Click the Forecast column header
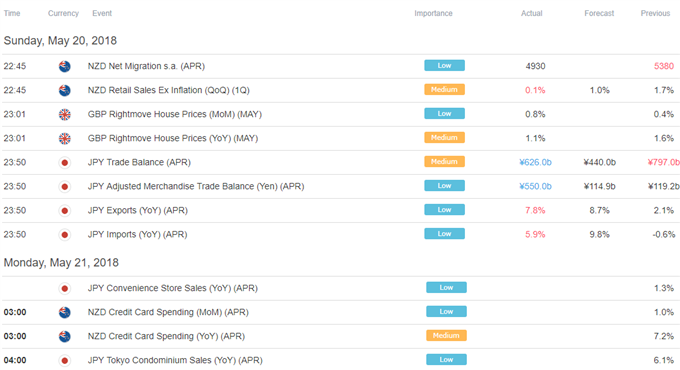Image resolution: width=680 pixels, height=370 pixels. [599, 13]
